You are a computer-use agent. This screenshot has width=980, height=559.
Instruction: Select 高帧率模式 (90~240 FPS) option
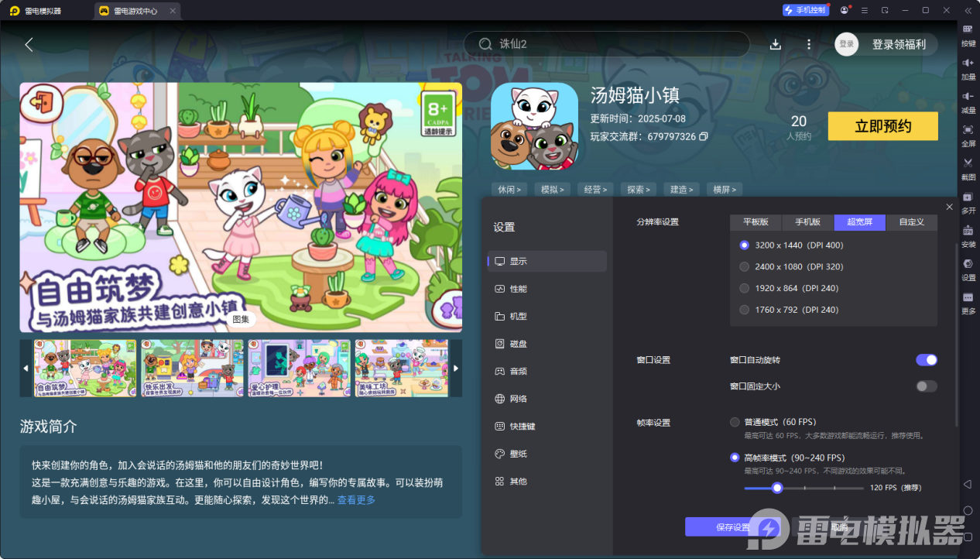click(735, 458)
